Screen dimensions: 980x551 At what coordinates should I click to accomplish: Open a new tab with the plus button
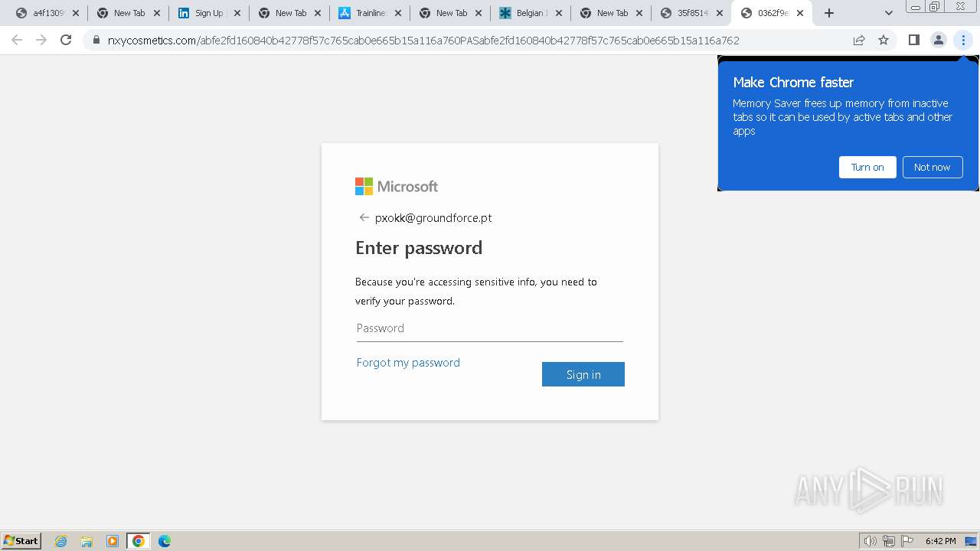click(x=829, y=13)
